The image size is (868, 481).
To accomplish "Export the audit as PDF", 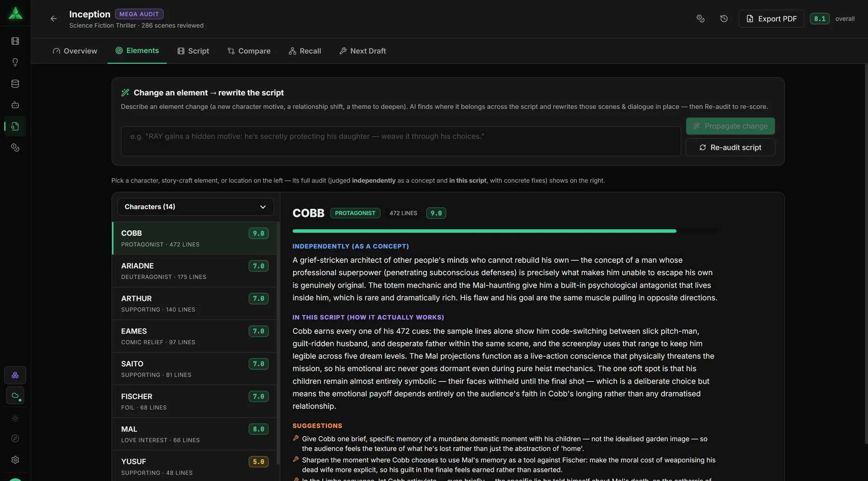I will pyautogui.click(x=772, y=19).
